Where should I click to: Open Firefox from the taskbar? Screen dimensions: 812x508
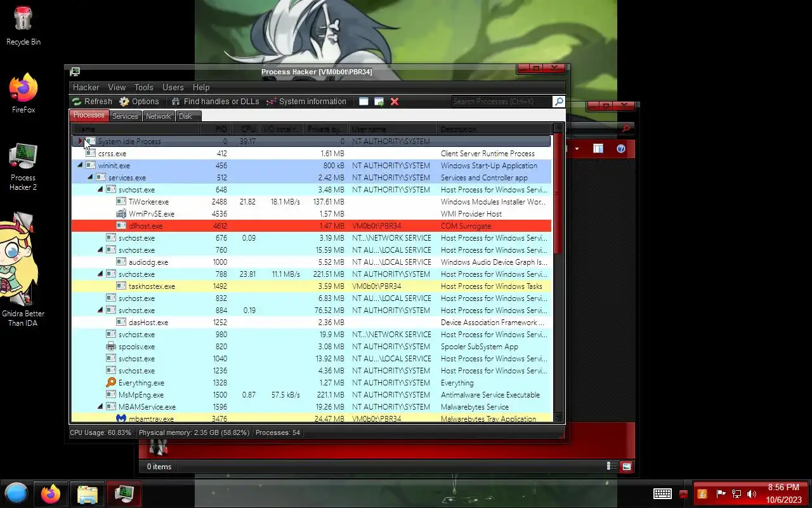click(51, 493)
